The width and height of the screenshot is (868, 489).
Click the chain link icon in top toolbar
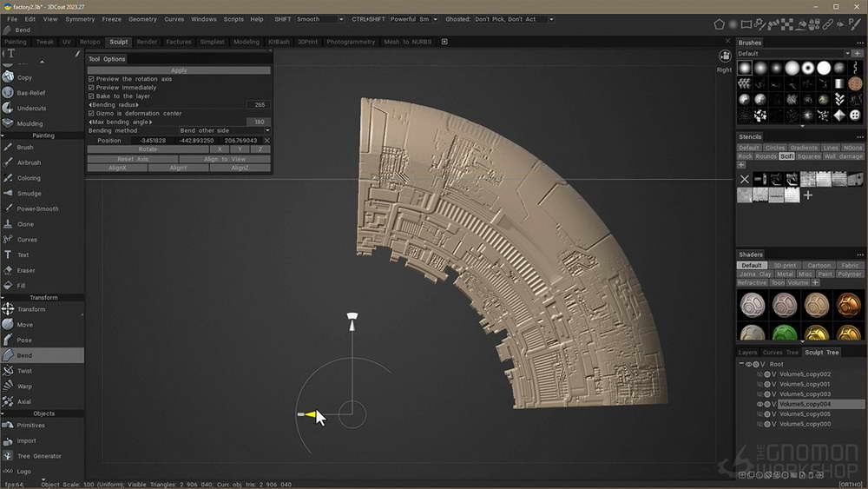pyautogui.click(x=827, y=23)
